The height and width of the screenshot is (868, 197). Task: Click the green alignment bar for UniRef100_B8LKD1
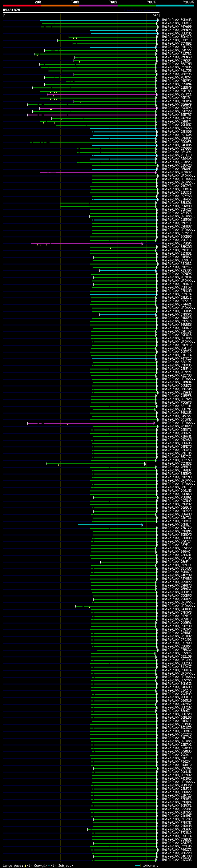coord(108,203)
